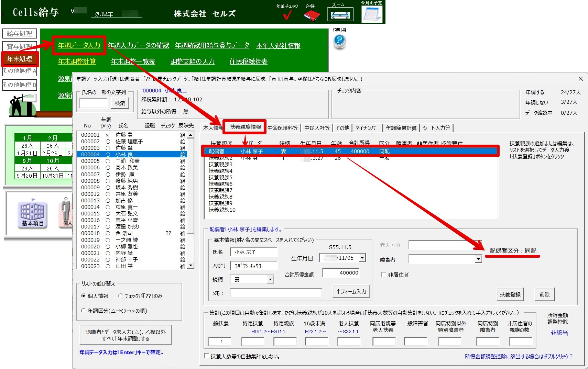
Task: Switch to the 生命保険料等 tab
Action: (x=283, y=128)
